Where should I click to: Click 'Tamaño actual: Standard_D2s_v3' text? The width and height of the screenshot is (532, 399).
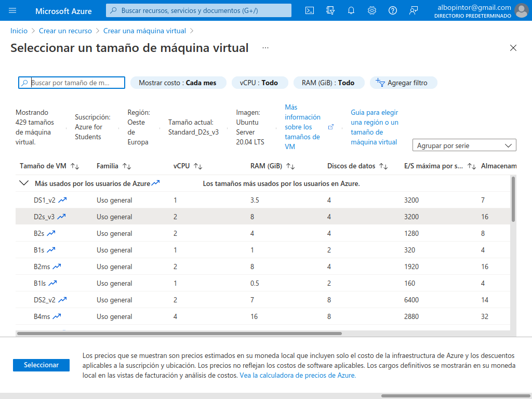point(193,127)
